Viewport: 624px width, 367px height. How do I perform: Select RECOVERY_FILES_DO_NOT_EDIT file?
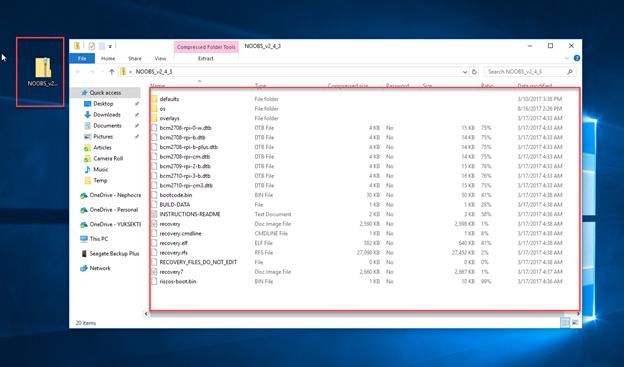(x=198, y=262)
